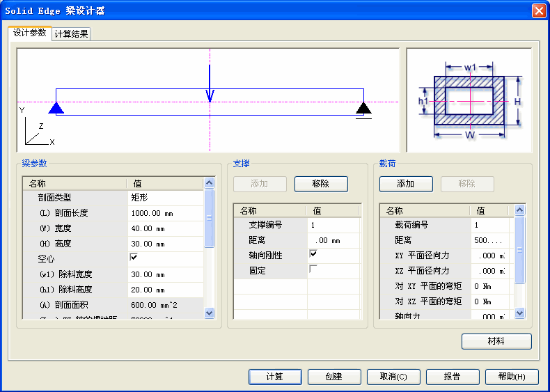This screenshot has height=392, width=550.
Task: Uncheck the 轴向刚性 checkbox
Action: click(x=313, y=254)
